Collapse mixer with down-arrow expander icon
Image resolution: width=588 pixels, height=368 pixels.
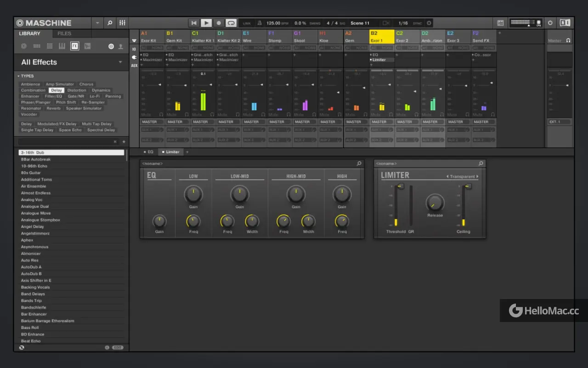tap(134, 40)
